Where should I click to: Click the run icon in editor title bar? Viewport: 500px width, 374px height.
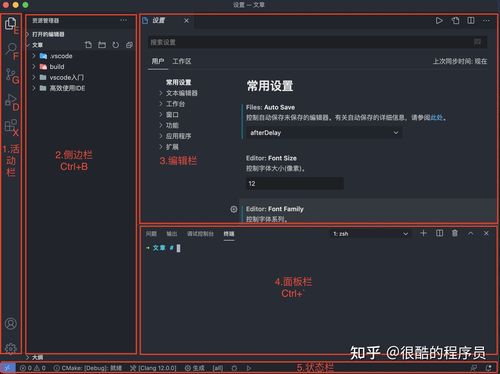pos(439,21)
